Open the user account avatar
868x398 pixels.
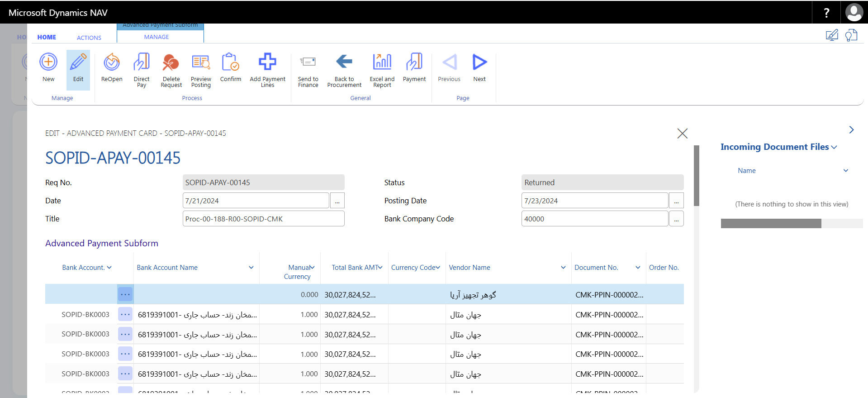coord(854,13)
